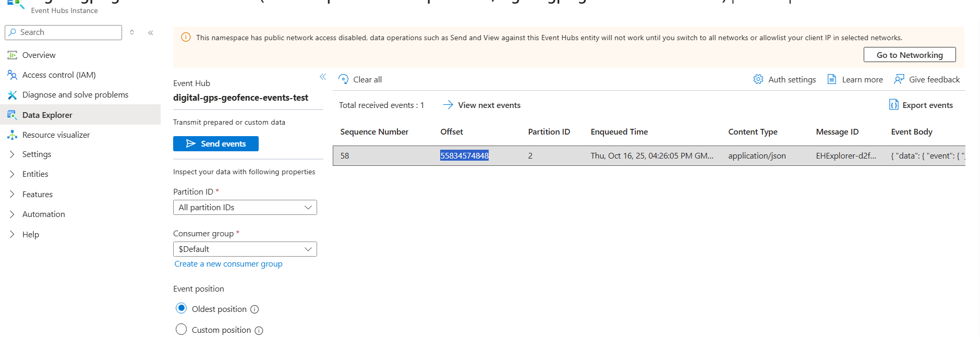Click the Auth settings gear icon
Viewport: 980px width, 338px height.
pos(758,79)
